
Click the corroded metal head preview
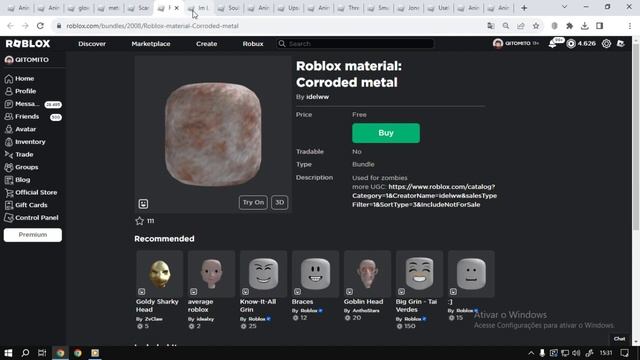click(213, 134)
